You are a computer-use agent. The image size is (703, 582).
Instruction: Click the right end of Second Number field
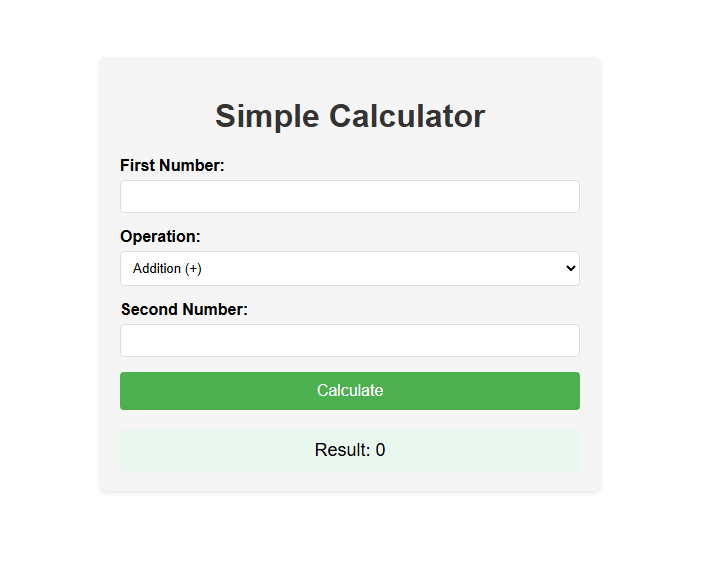tap(570, 341)
